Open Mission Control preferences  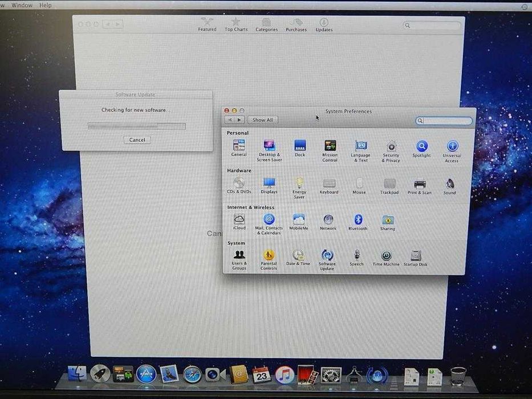(330, 150)
